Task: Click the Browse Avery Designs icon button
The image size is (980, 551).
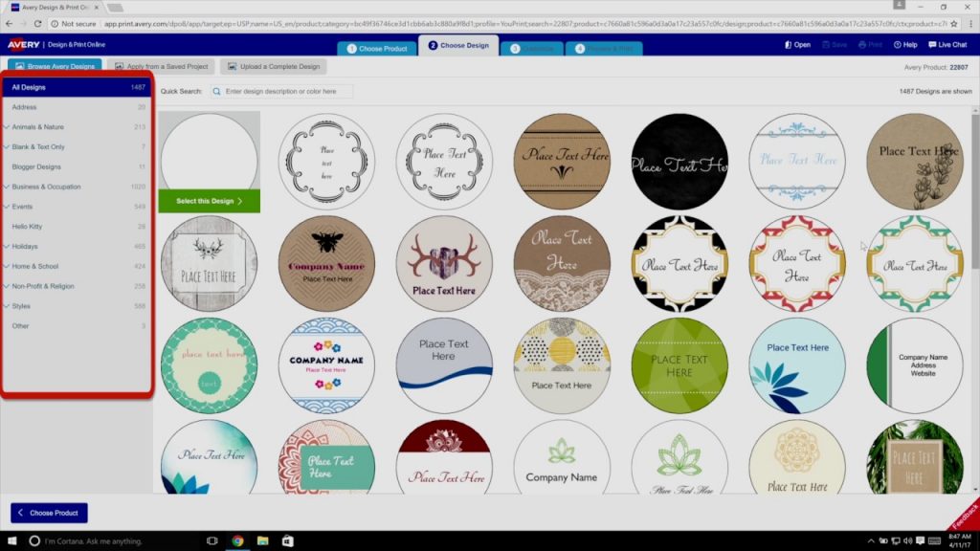Action: pyautogui.click(x=54, y=66)
